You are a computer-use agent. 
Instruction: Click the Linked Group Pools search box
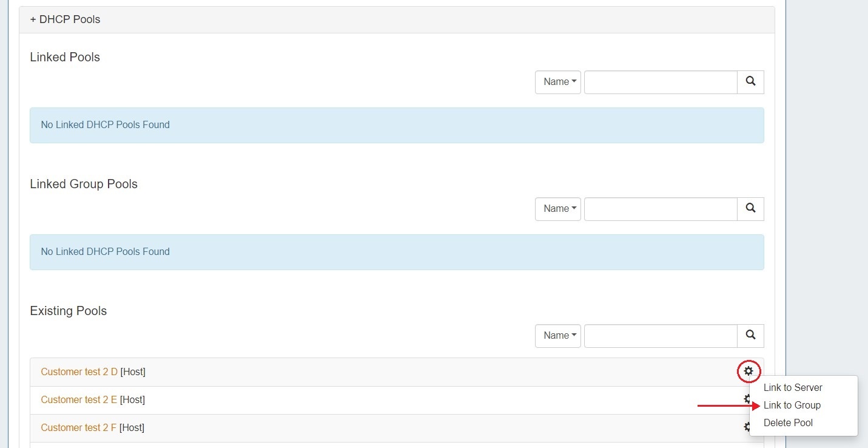(x=660, y=209)
